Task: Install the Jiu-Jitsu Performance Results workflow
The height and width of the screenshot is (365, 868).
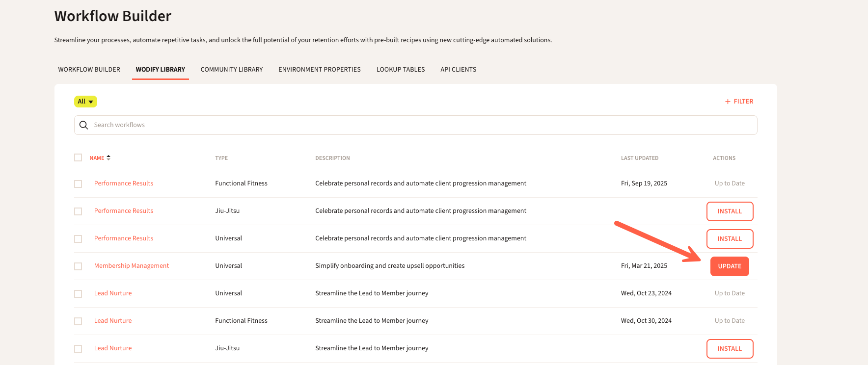Action: click(730, 211)
